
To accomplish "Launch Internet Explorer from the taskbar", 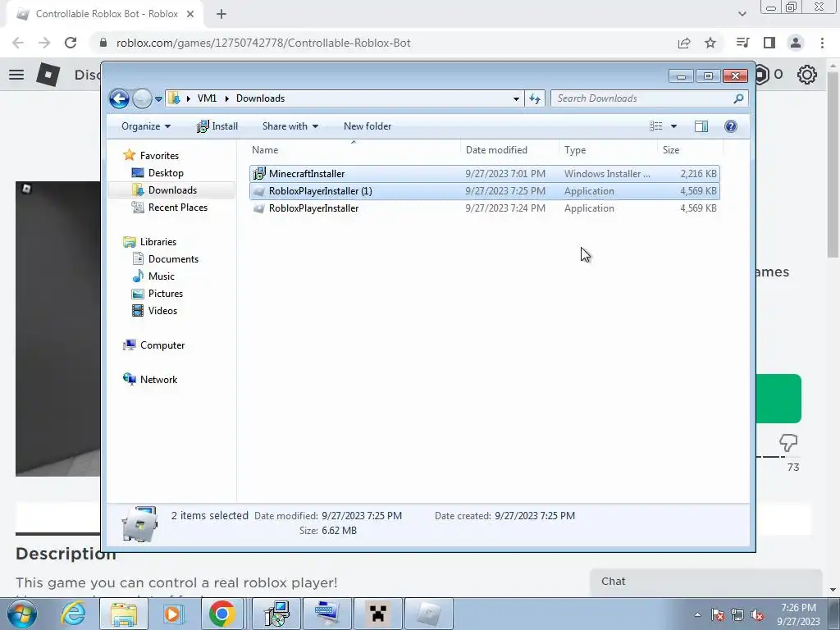I will [x=73, y=614].
